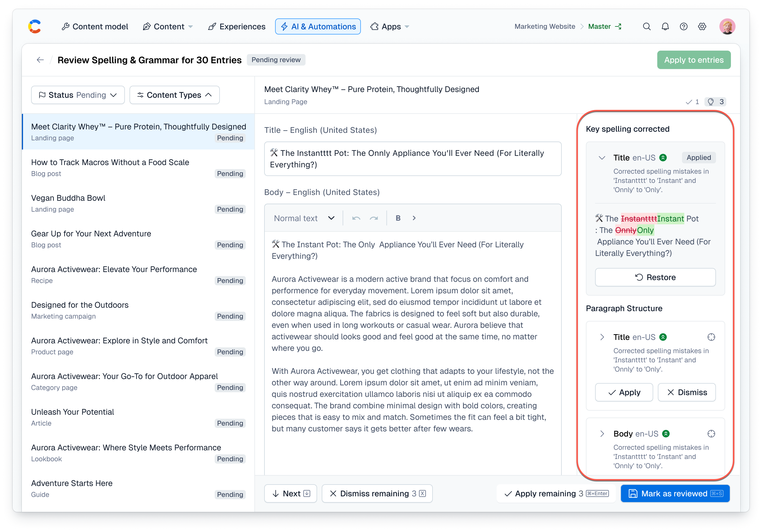This screenshot has width=762, height=532.
Task: Collapse the Content Types filter
Action: (175, 95)
